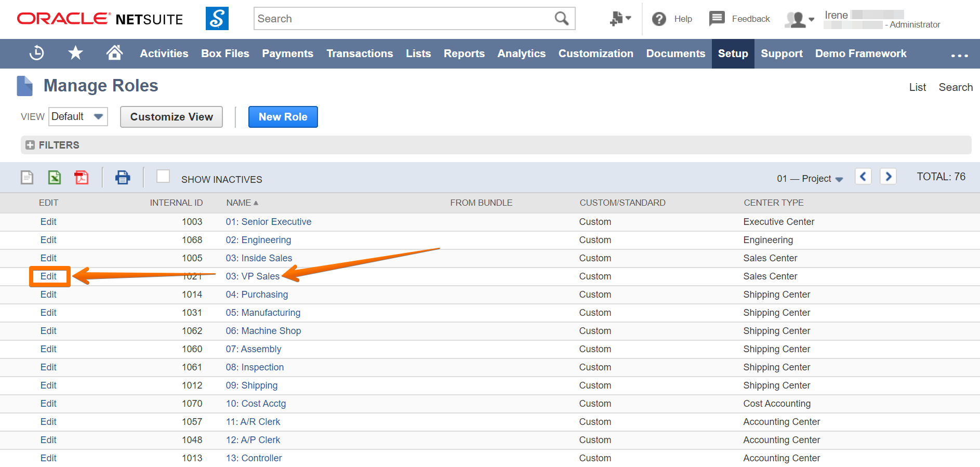Click the SuiteSuccess S logo icon
Image resolution: width=980 pixels, height=467 pixels.
point(217,19)
